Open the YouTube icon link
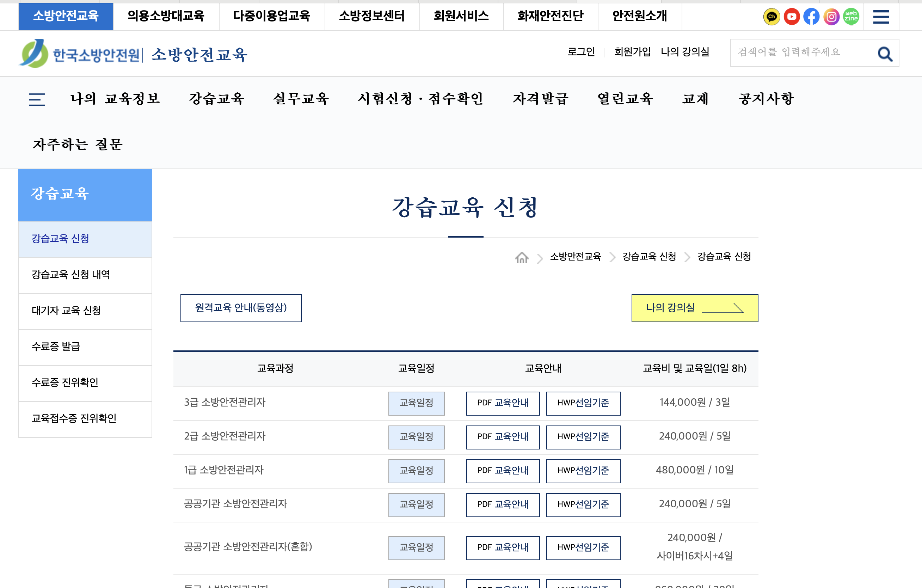The width and height of the screenshot is (922, 588). pos(792,17)
